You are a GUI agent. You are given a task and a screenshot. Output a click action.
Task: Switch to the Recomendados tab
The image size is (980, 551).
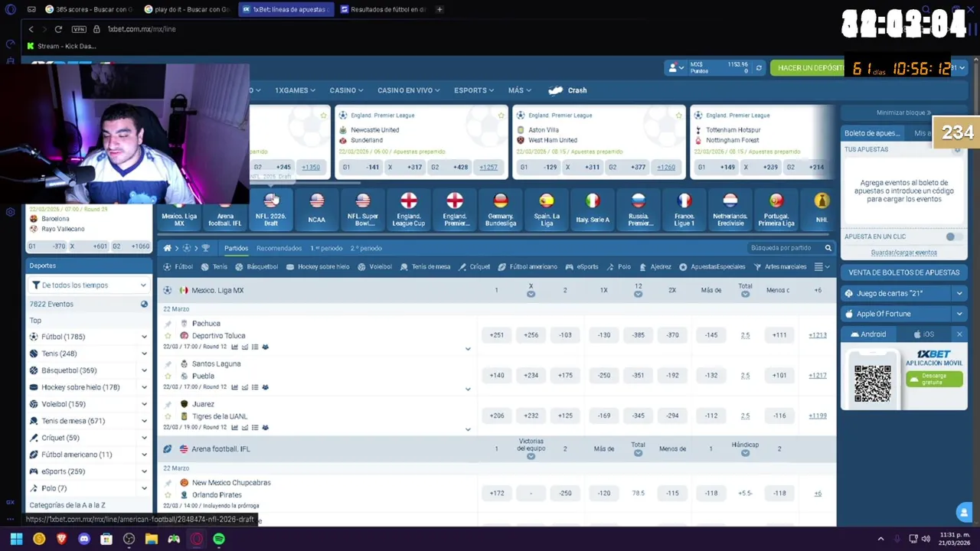(279, 248)
